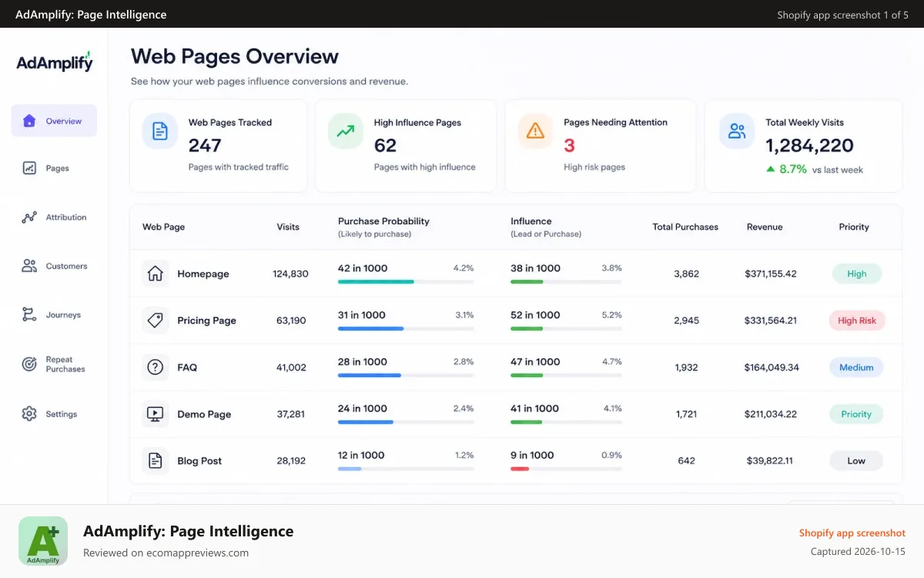Screen dimensions: 924x578
Task: Click the Web Pages Tracked document icon
Action: point(159,131)
